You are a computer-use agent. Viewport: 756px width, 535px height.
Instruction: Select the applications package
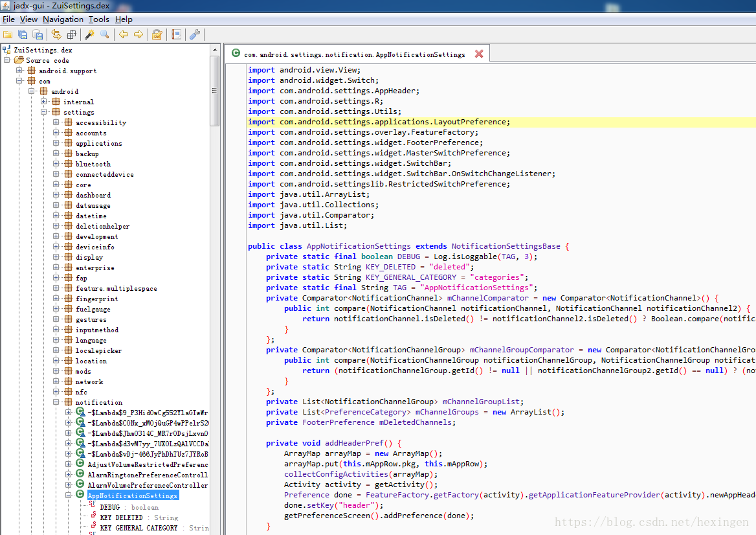coord(99,143)
